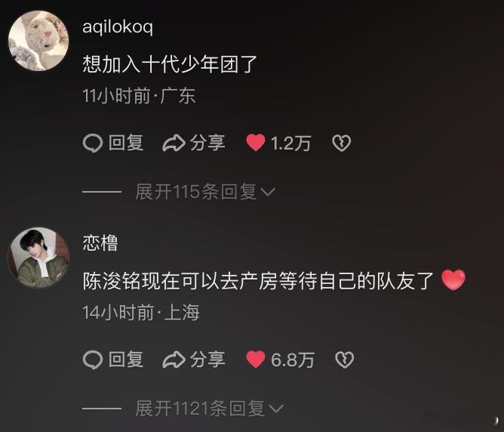
Task: Like aqilokoq's comment with the red heart
Action: [x=256, y=143]
